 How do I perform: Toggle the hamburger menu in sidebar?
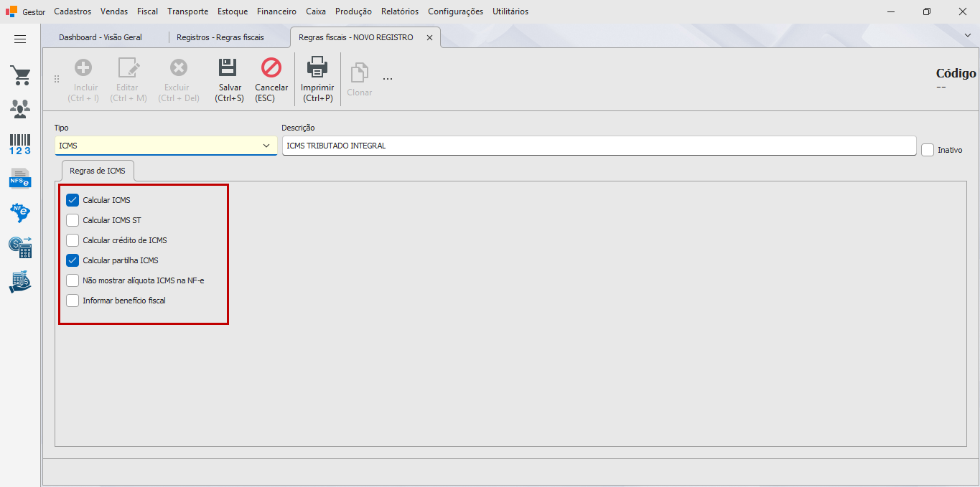coord(20,39)
